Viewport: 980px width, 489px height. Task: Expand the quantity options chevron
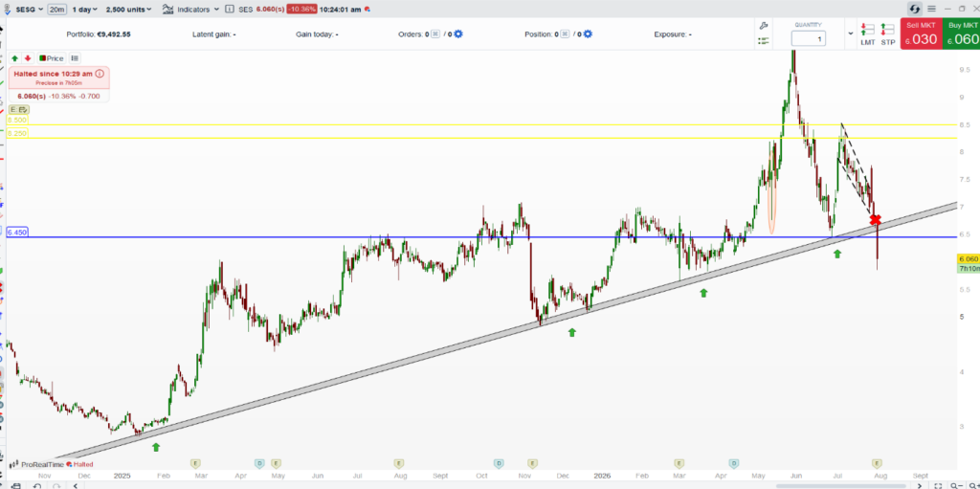click(x=851, y=33)
